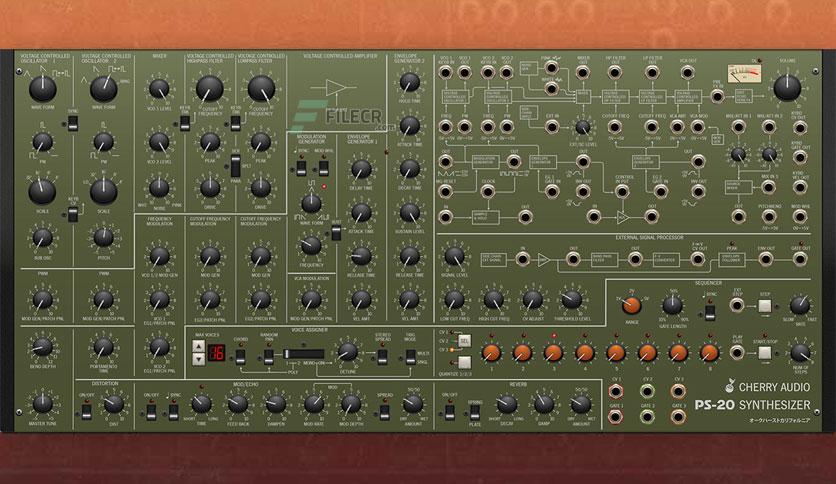Toggle the MOD WHL switch
The width and height of the screenshot is (836, 484).
[323, 168]
